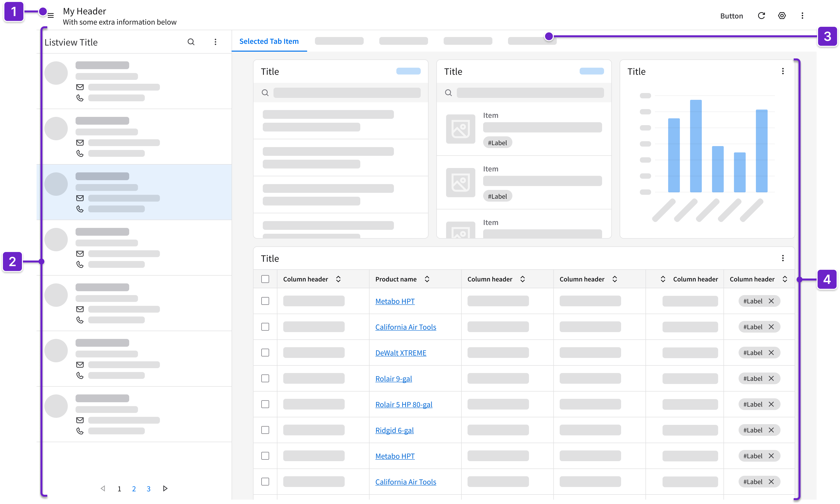Screen dimensions: 840x504
Task: Open the table card's three-dot menu
Action: [x=783, y=258]
